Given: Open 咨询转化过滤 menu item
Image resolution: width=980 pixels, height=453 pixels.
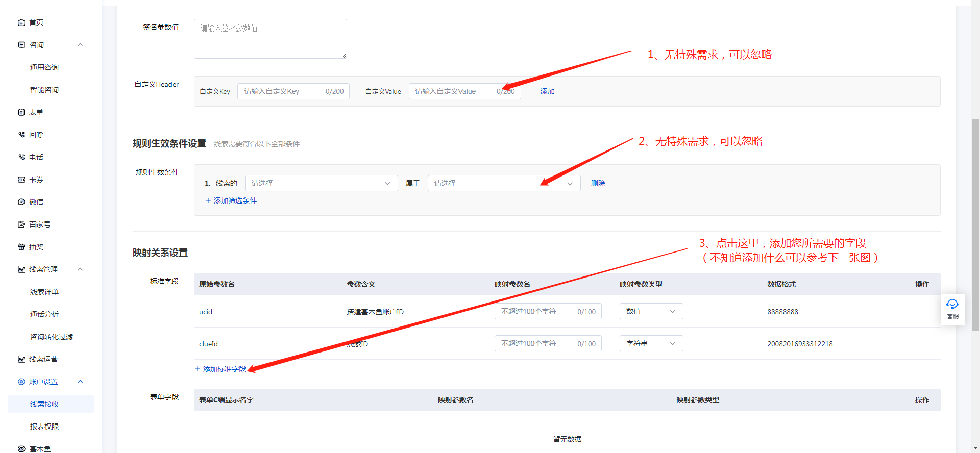Looking at the screenshot, I should (x=52, y=337).
